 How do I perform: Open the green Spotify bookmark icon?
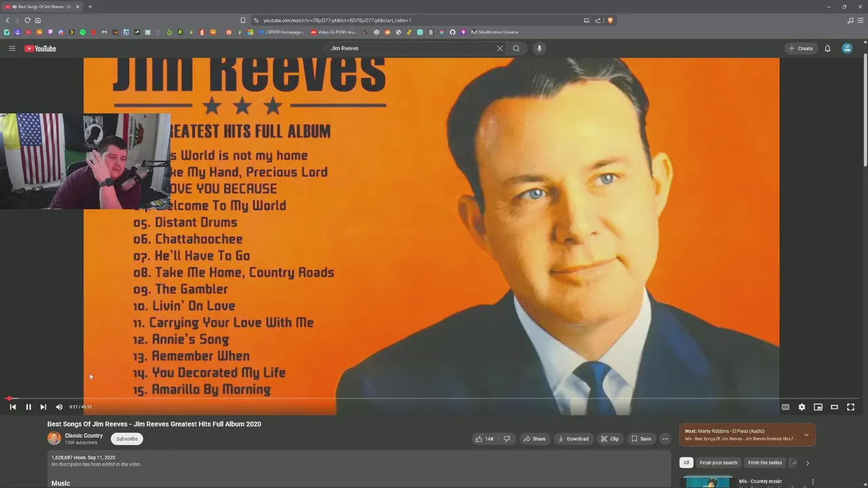[x=83, y=32]
